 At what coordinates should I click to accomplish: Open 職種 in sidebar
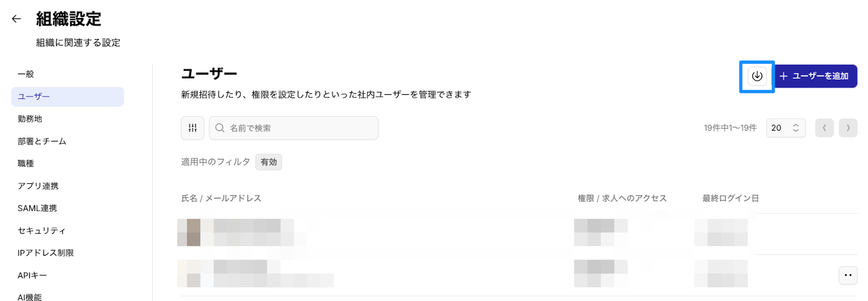coord(25,163)
